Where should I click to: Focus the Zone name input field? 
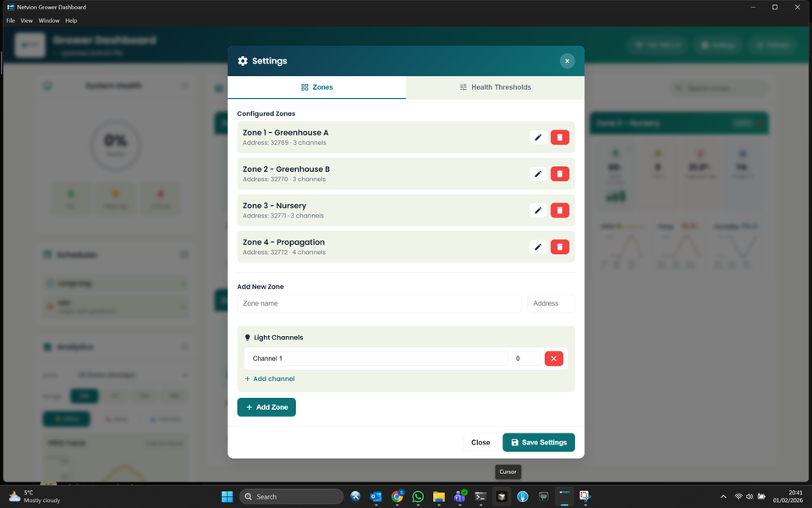point(379,303)
